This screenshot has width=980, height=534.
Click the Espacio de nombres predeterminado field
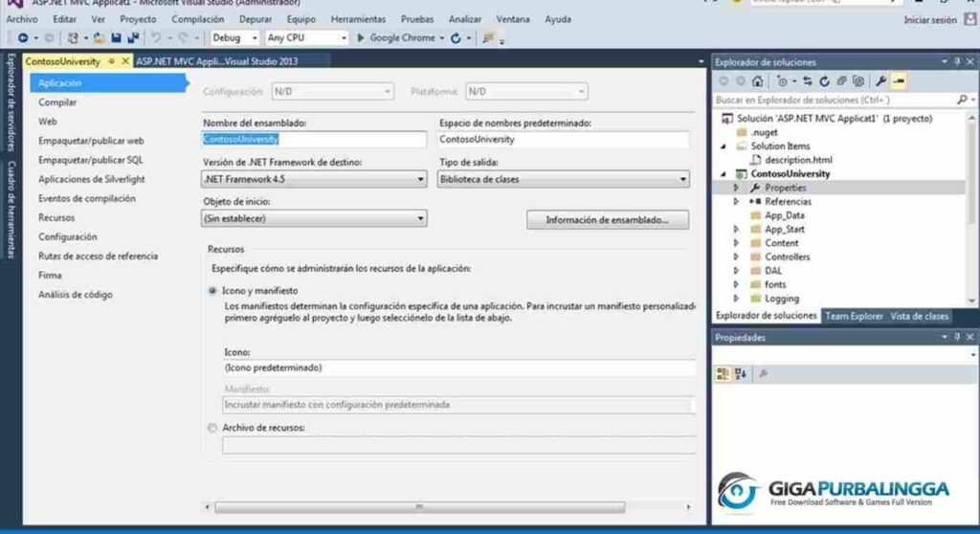[x=563, y=140]
